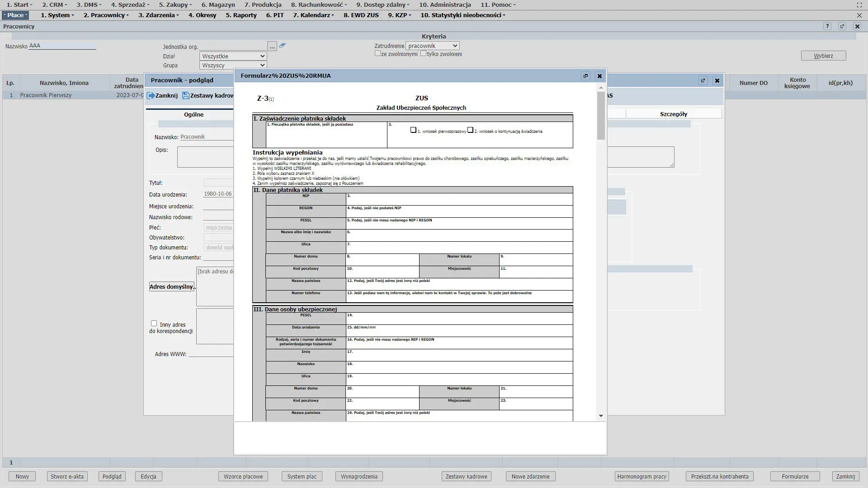Image resolution: width=868 pixels, height=488 pixels.
Task: Expand the Grupa dropdown
Action: tap(233, 66)
